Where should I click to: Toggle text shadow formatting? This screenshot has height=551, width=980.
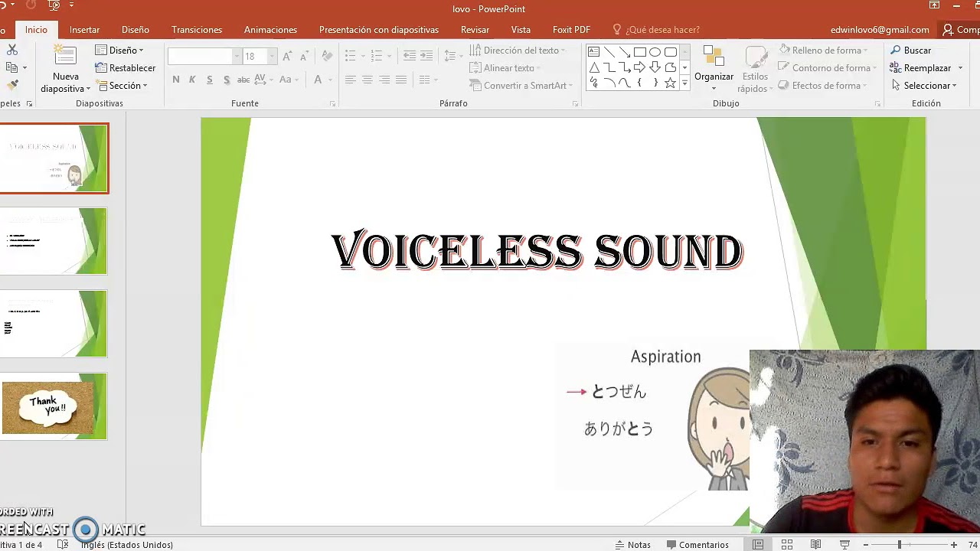tap(227, 80)
